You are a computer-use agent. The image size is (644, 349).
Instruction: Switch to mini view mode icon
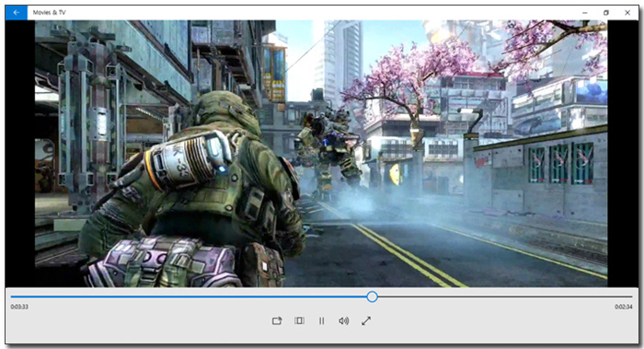[x=299, y=320]
